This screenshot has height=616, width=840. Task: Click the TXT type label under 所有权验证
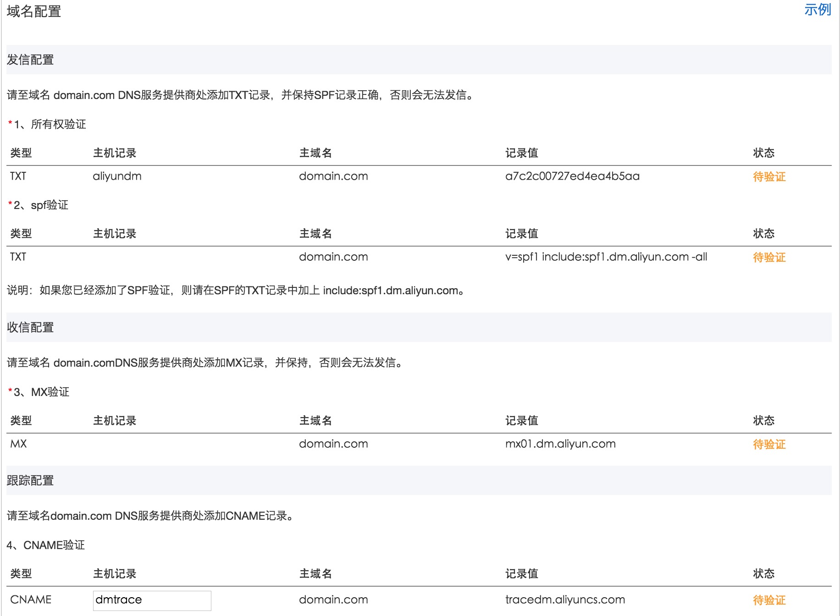[17, 176]
